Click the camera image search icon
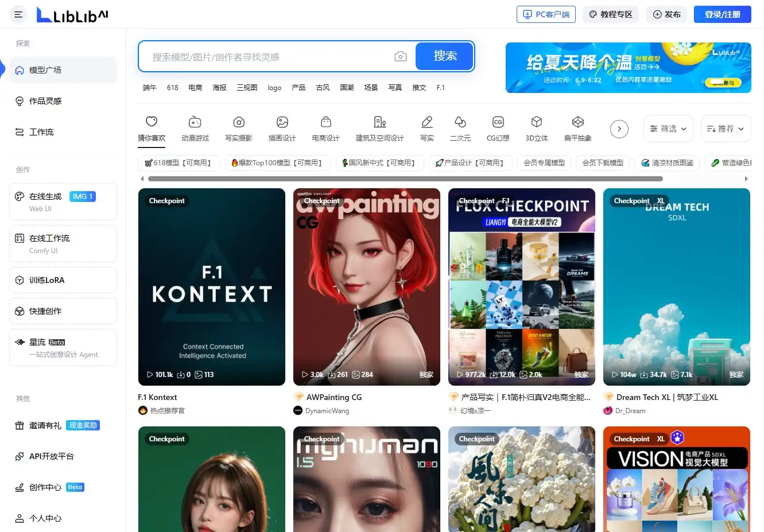This screenshot has height=532, width=764. pyautogui.click(x=401, y=56)
